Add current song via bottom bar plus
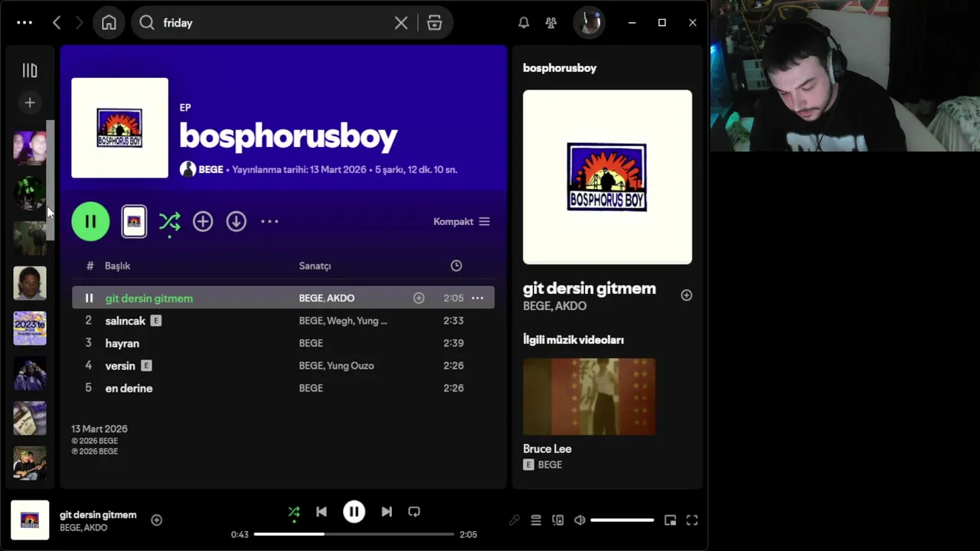 pos(156,520)
